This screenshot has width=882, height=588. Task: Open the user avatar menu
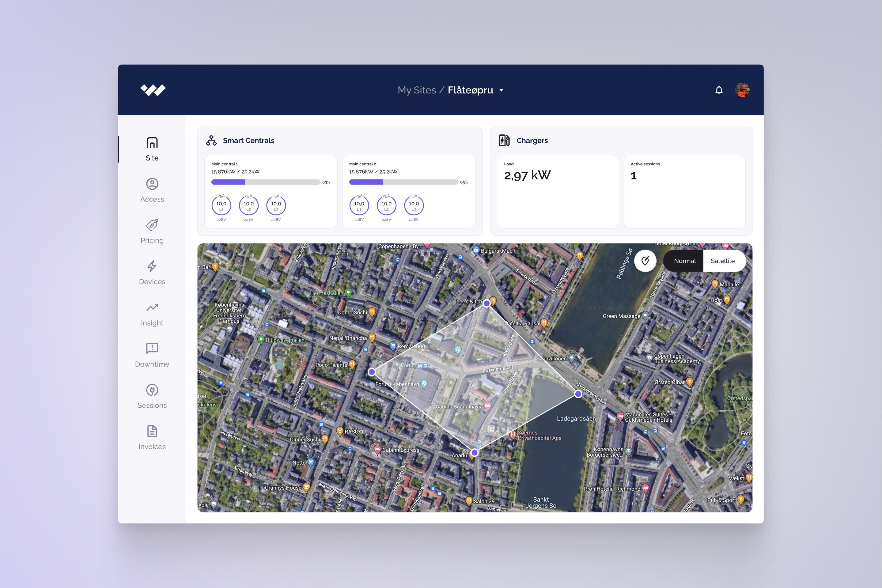coord(742,90)
